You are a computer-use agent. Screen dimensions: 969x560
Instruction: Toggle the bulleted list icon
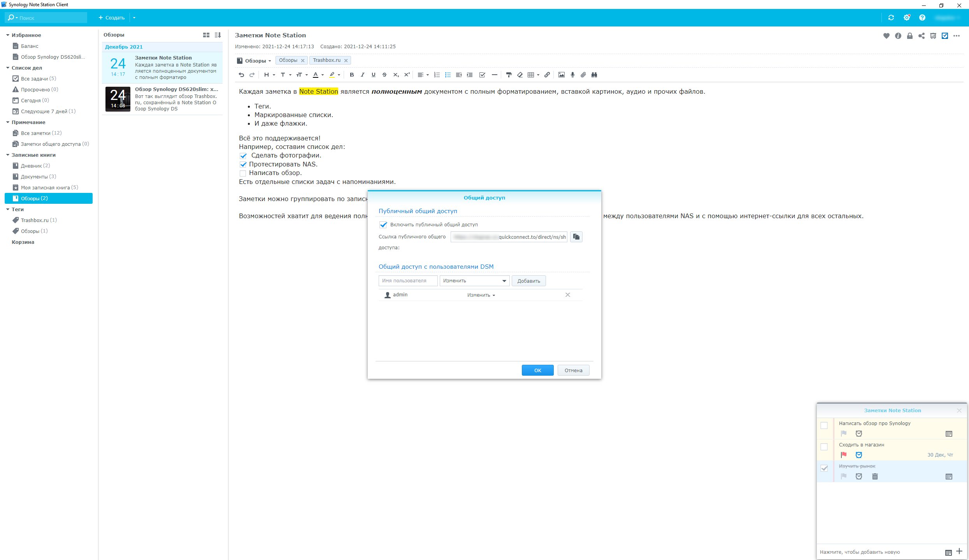448,75
